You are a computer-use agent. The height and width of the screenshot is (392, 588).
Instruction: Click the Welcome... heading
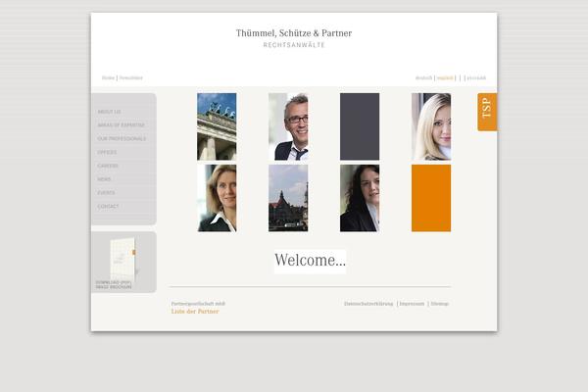310,261
